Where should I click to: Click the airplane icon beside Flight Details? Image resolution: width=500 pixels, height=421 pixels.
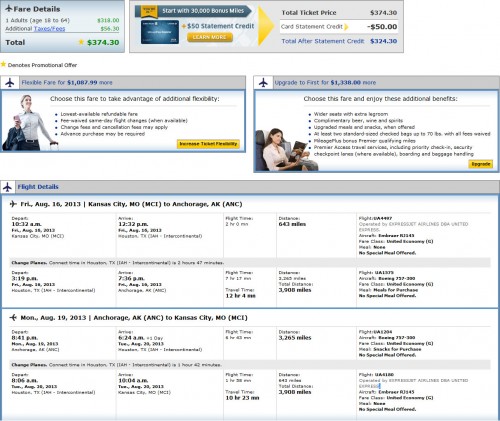(x=7, y=187)
